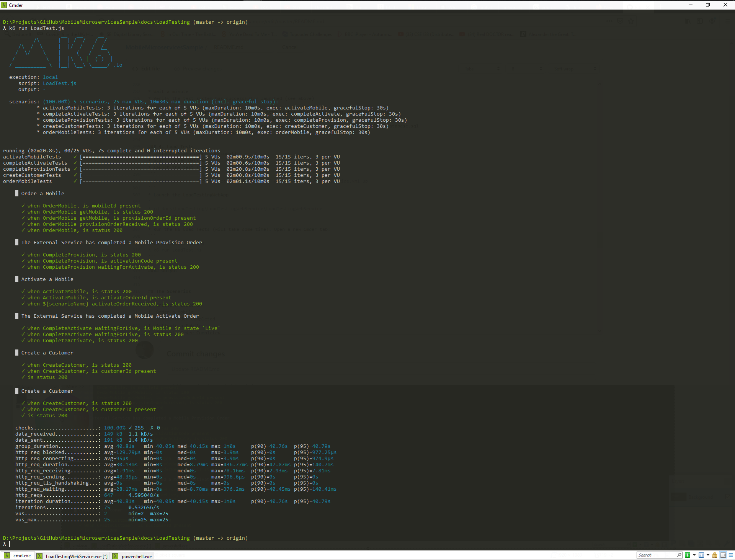Switch to the cmd.exe tab
Viewport: 735px width, 560px height.
click(x=22, y=556)
